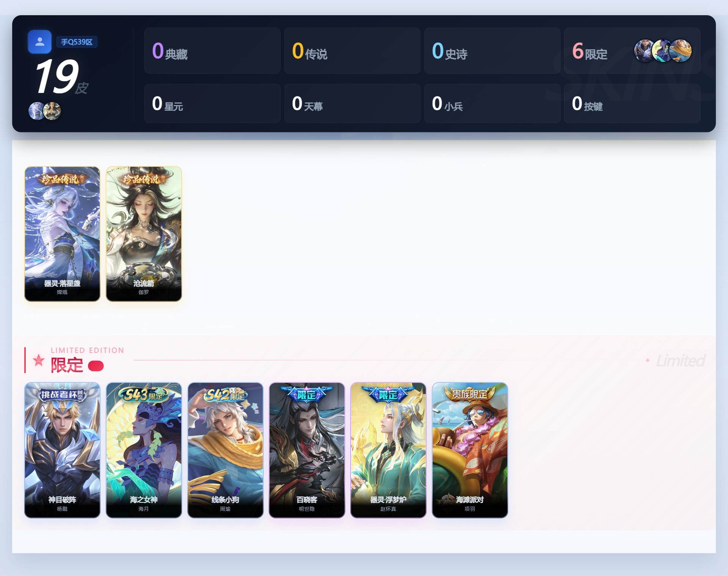
Task: Click the blue user profile avatar icon
Action: click(x=39, y=42)
